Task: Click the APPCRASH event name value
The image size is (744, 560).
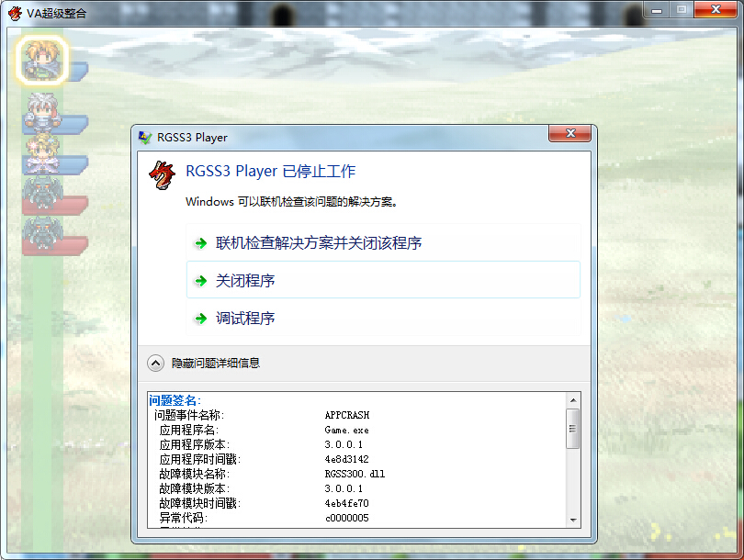Action: [347, 415]
